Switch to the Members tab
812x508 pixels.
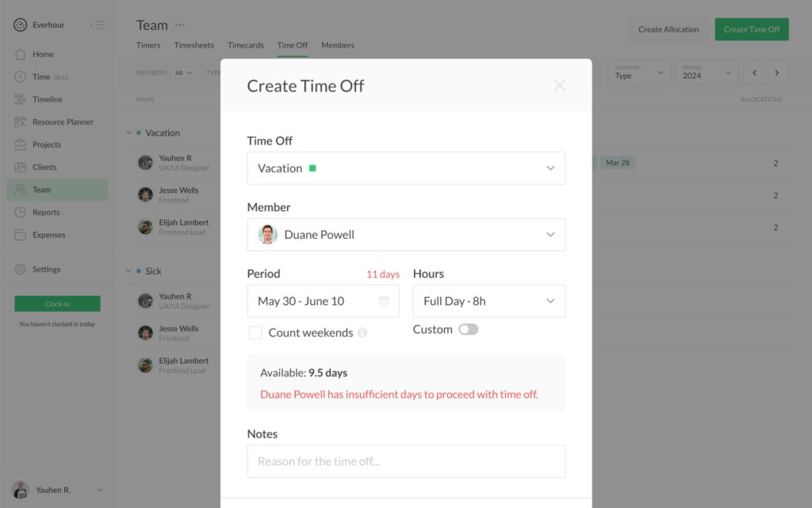click(338, 45)
